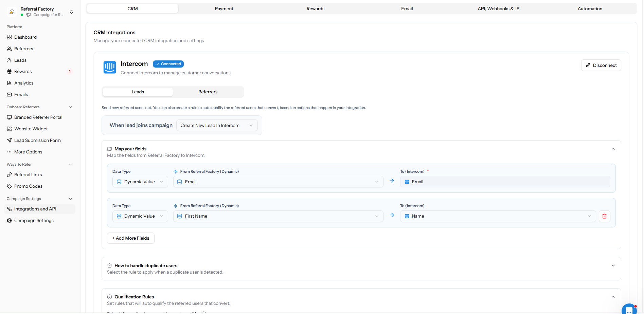Open the Automation tab
The height and width of the screenshot is (314, 644).
click(x=590, y=9)
